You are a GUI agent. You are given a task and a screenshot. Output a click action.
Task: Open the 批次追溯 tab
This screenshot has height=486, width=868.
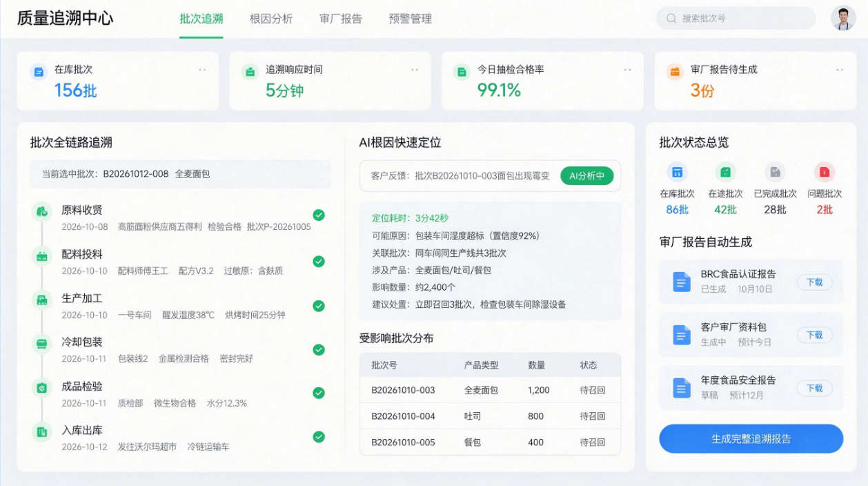(201, 19)
